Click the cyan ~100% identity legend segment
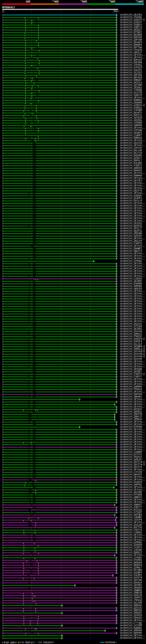Screen dimensions: 146x644 click(x=130, y=4)
